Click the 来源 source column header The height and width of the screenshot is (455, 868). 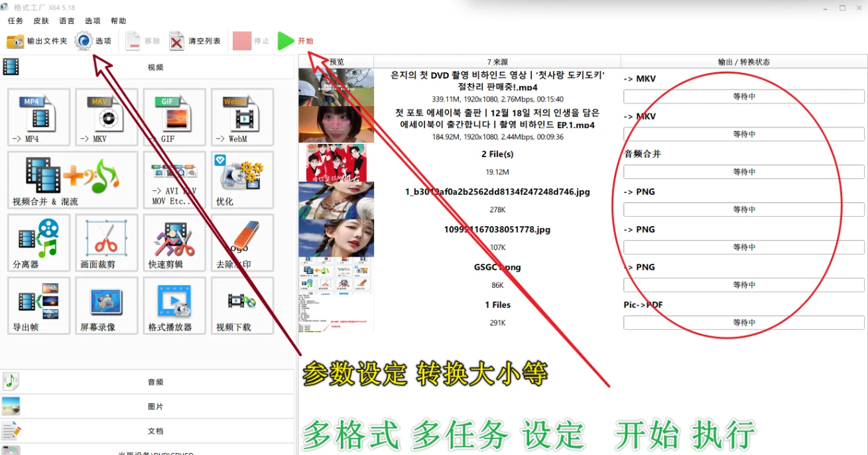[497, 62]
